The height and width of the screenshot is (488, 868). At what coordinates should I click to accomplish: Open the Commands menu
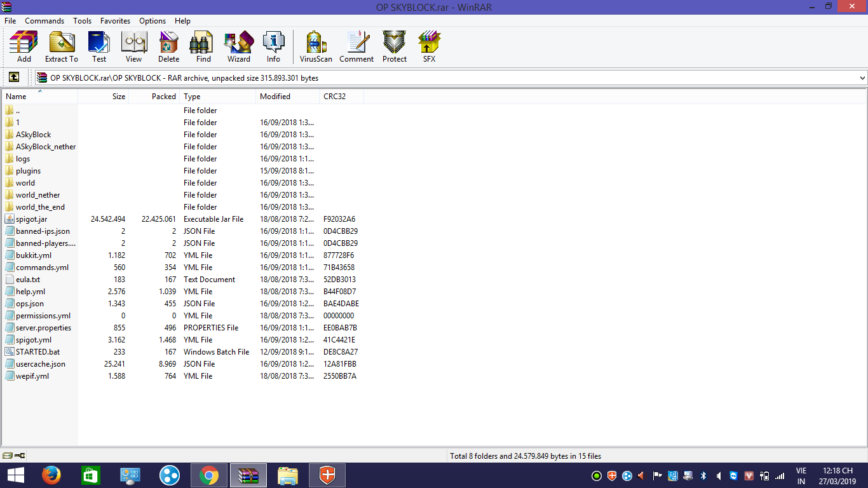[44, 21]
